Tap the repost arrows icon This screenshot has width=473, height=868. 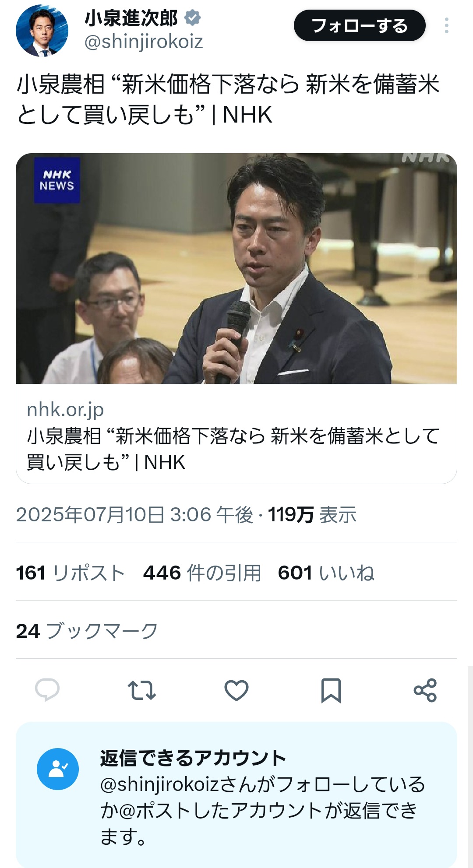141,690
